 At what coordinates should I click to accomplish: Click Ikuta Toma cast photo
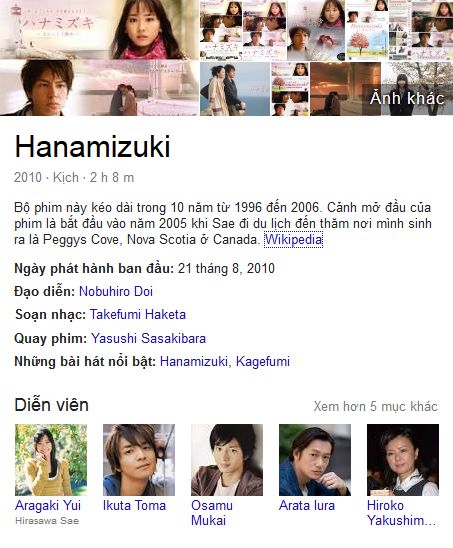[x=139, y=460]
